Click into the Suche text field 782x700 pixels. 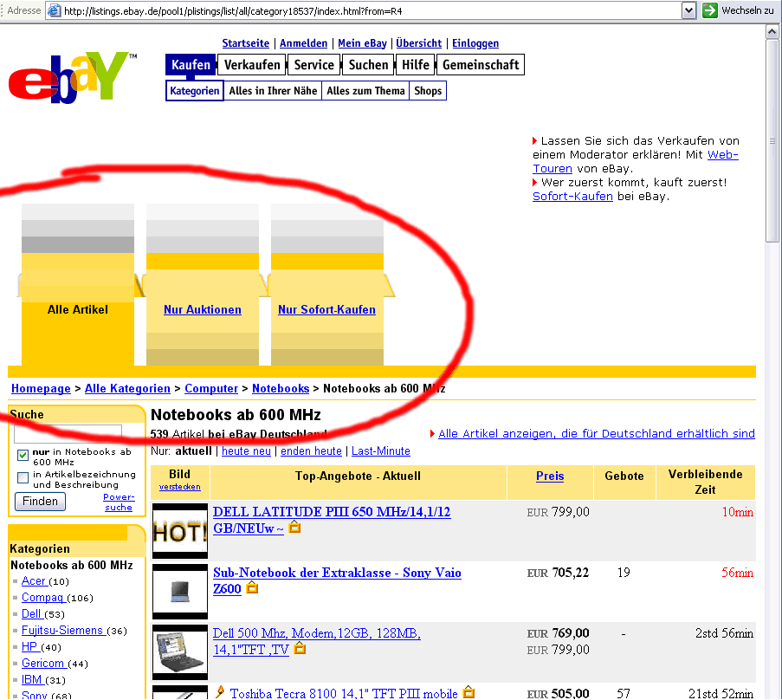point(68,433)
